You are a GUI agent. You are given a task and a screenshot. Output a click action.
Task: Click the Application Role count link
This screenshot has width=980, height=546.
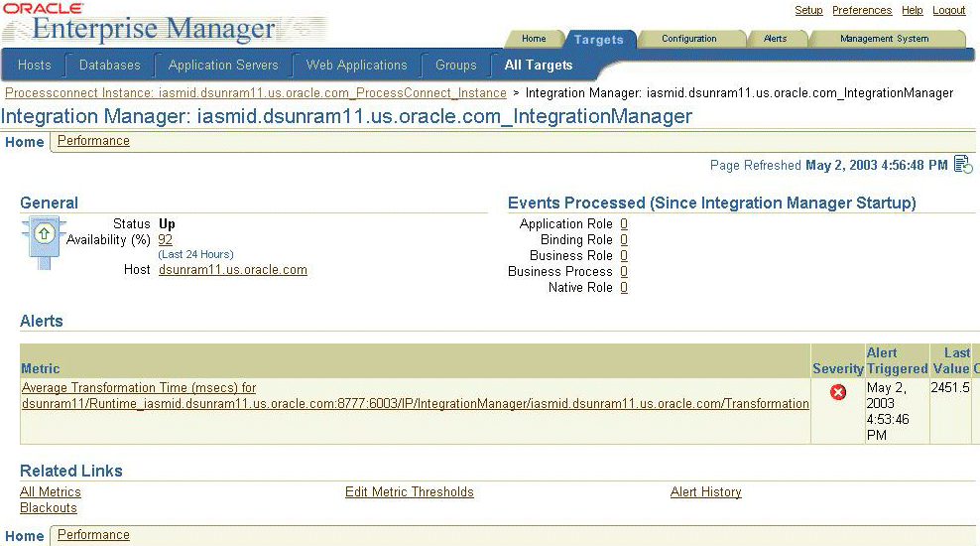(624, 224)
